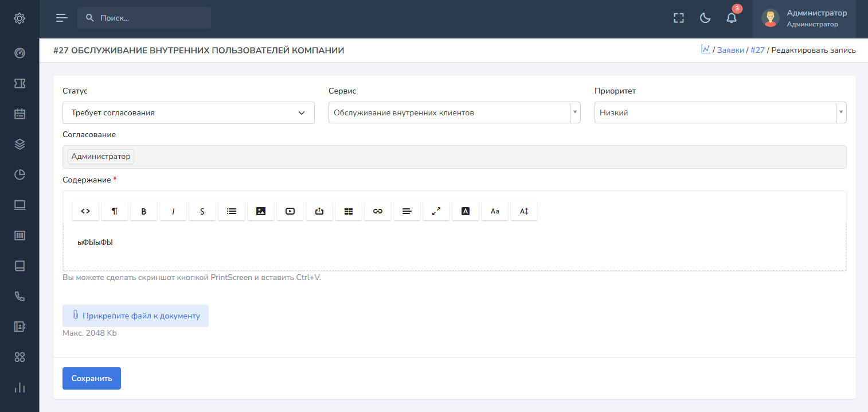Open the Статус dropdown

click(188, 113)
